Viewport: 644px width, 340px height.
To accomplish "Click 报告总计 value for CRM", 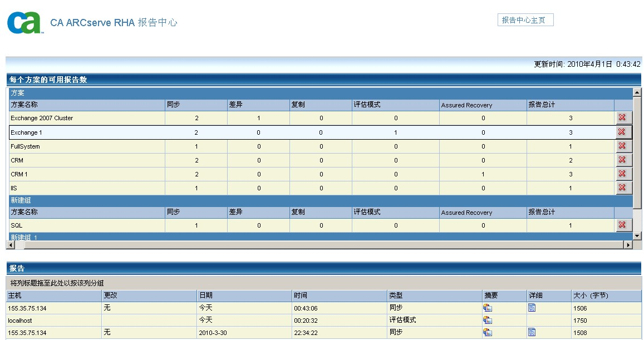I will [x=571, y=161].
